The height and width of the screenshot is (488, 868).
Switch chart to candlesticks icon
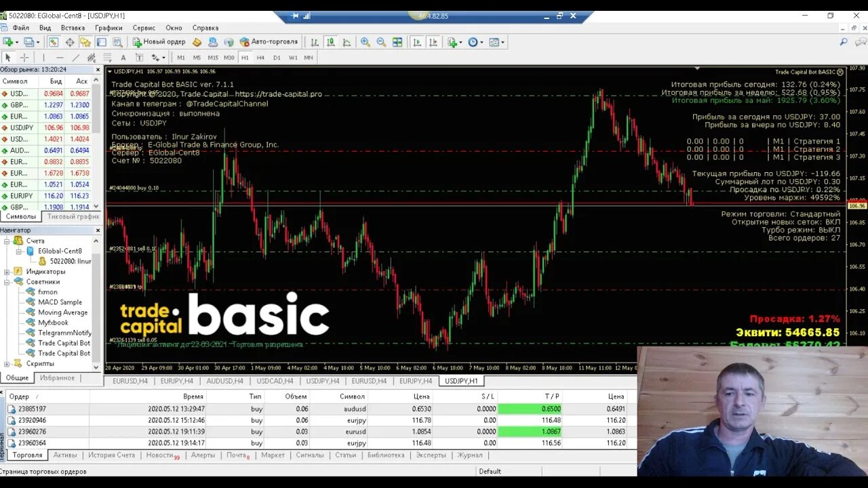(330, 42)
